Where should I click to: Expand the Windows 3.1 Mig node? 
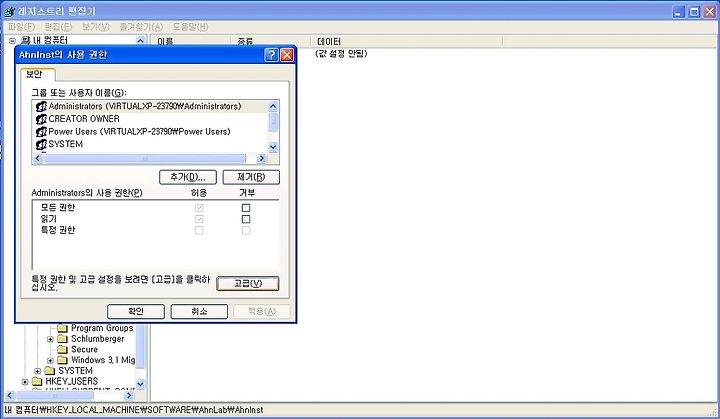coord(50,361)
